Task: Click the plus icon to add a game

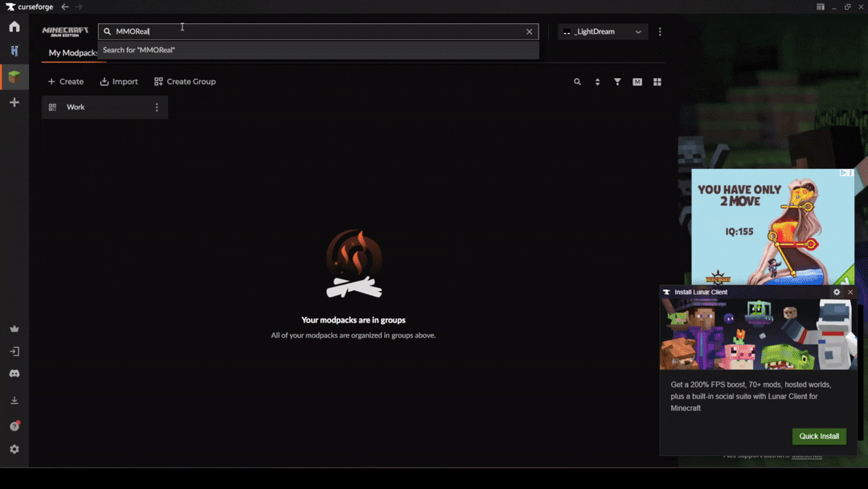Action: (x=14, y=102)
